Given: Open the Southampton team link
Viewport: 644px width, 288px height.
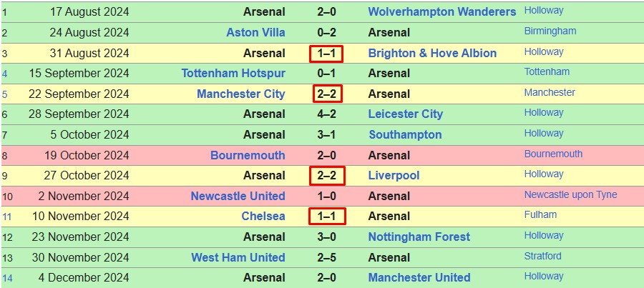Looking at the screenshot, I should (405, 135).
